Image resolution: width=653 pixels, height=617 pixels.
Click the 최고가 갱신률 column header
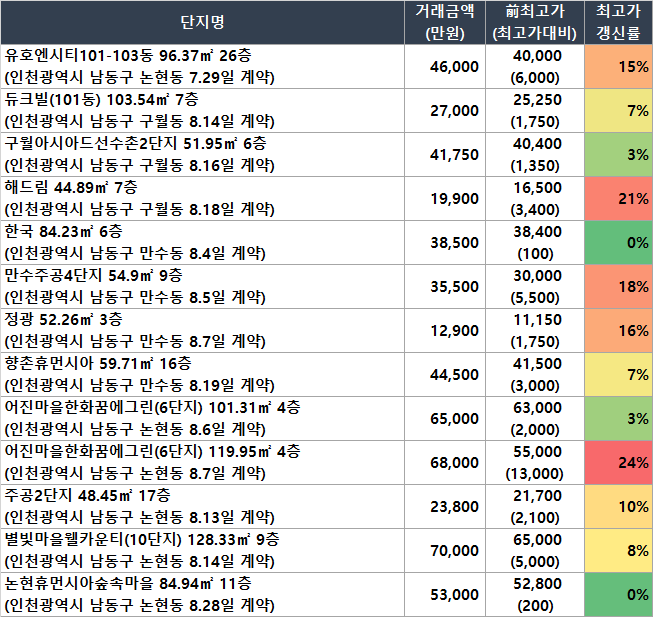[x=618, y=22]
